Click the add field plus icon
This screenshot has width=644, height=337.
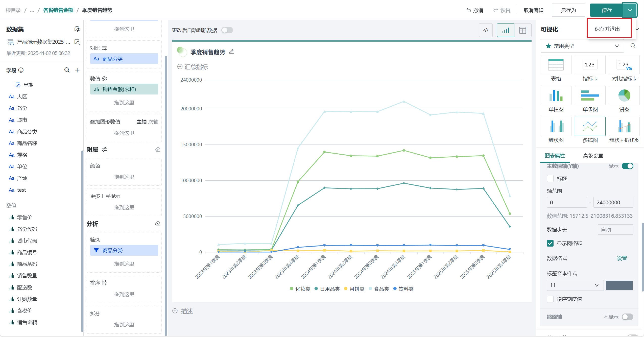coord(77,70)
